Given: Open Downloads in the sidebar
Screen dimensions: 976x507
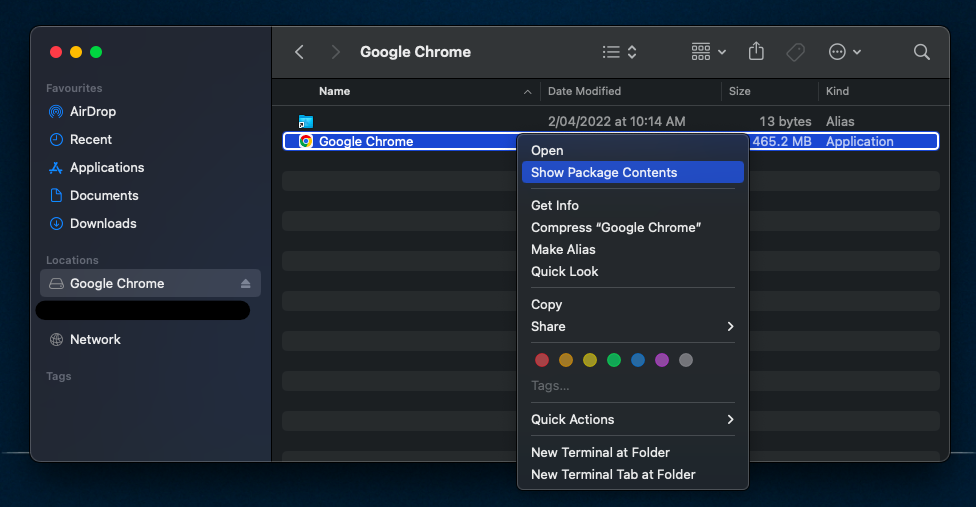Looking at the screenshot, I should point(103,223).
